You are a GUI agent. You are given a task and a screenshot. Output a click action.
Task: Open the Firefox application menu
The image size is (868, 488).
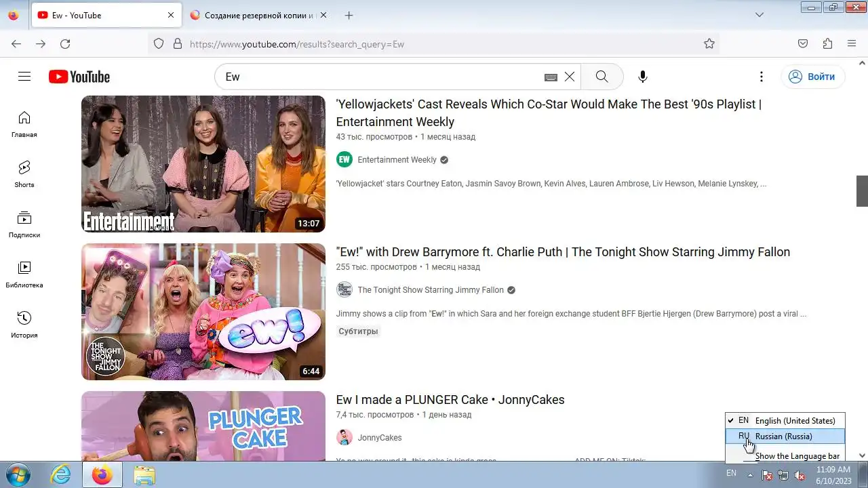pos(852,44)
